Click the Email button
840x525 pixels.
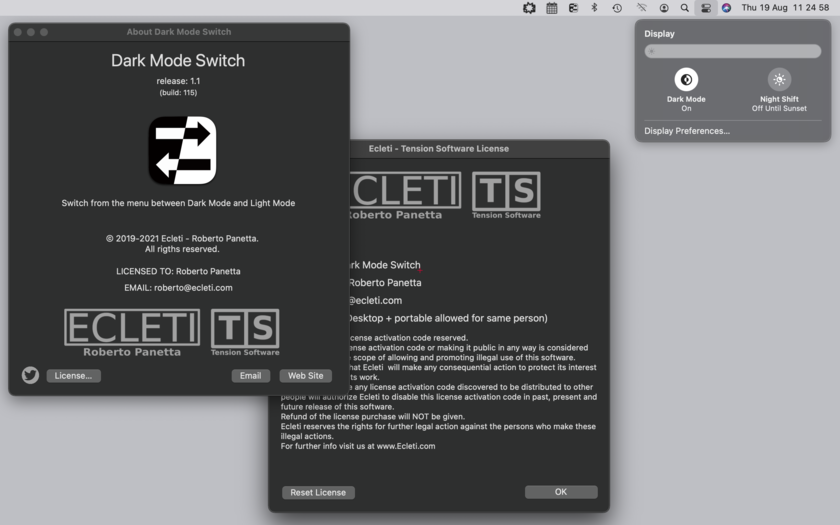(x=251, y=376)
